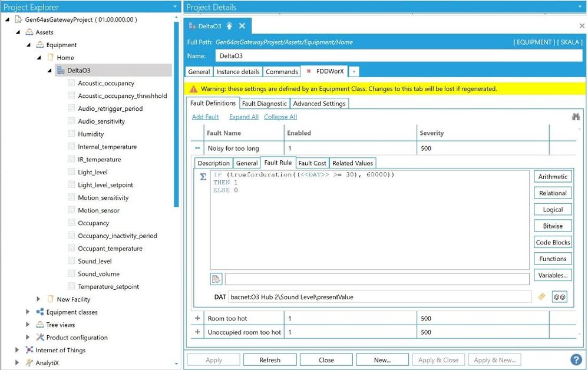Select the Temperature_setpoint tree item
This screenshot has width=588, height=370.
pyautogui.click(x=108, y=286)
